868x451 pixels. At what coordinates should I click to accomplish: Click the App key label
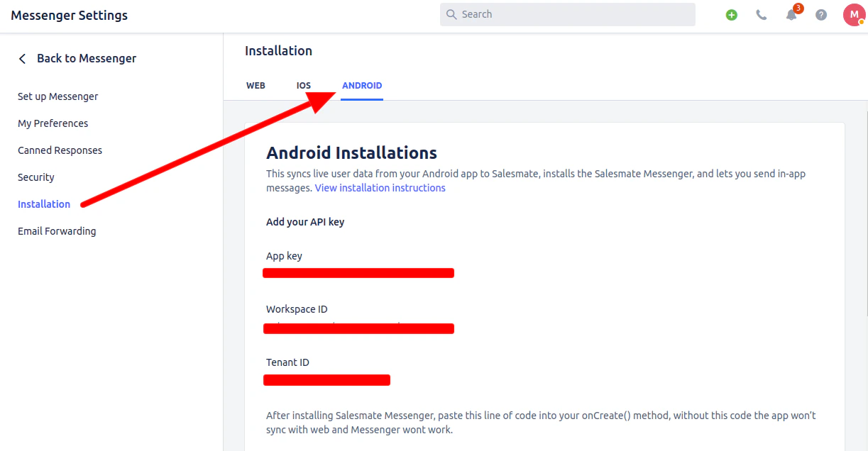click(284, 256)
